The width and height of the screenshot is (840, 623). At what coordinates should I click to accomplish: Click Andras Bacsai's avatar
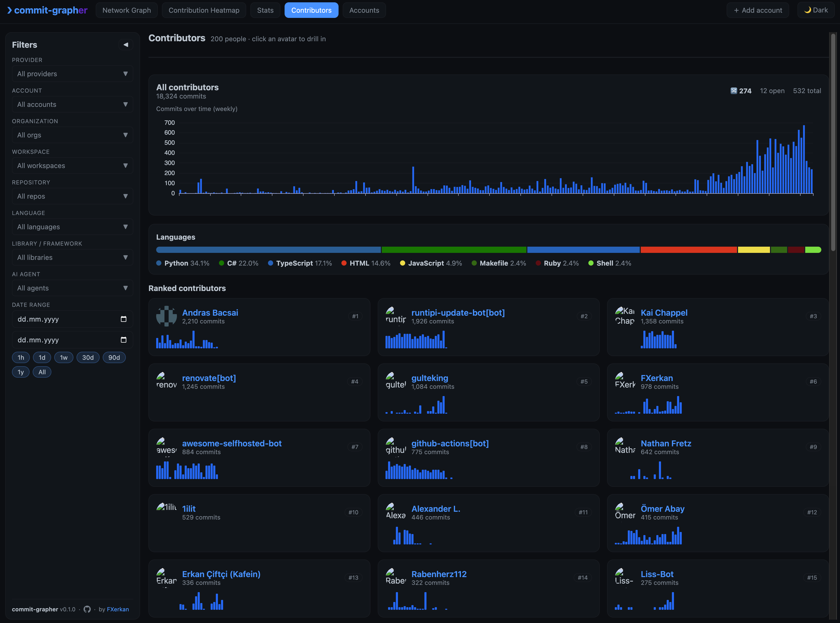coord(166,316)
